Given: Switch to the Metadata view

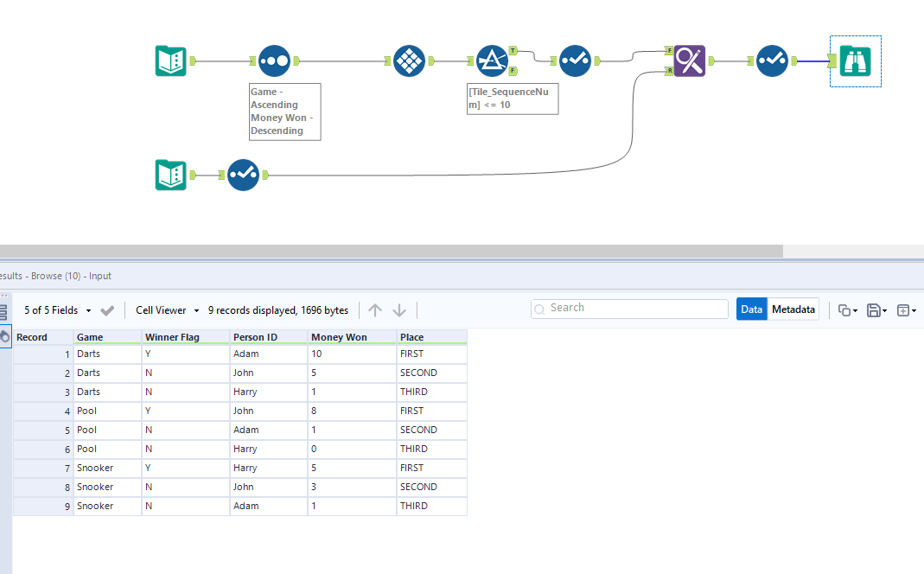Looking at the screenshot, I should [x=793, y=309].
